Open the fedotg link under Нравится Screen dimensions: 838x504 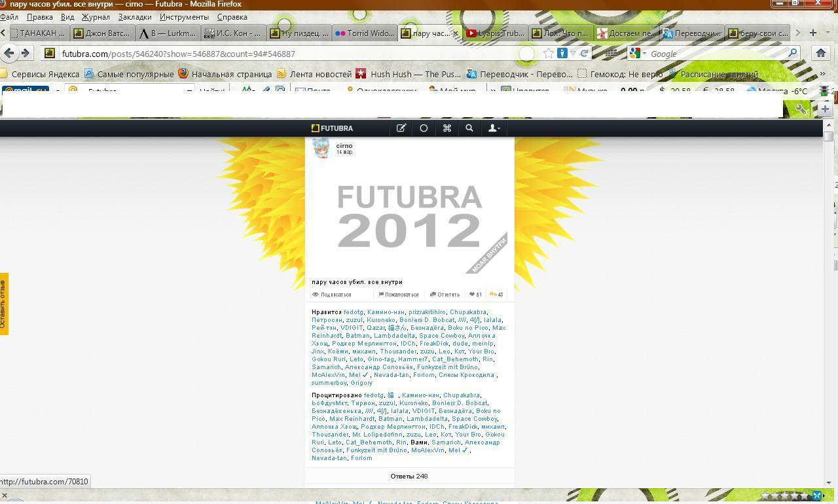point(354,312)
